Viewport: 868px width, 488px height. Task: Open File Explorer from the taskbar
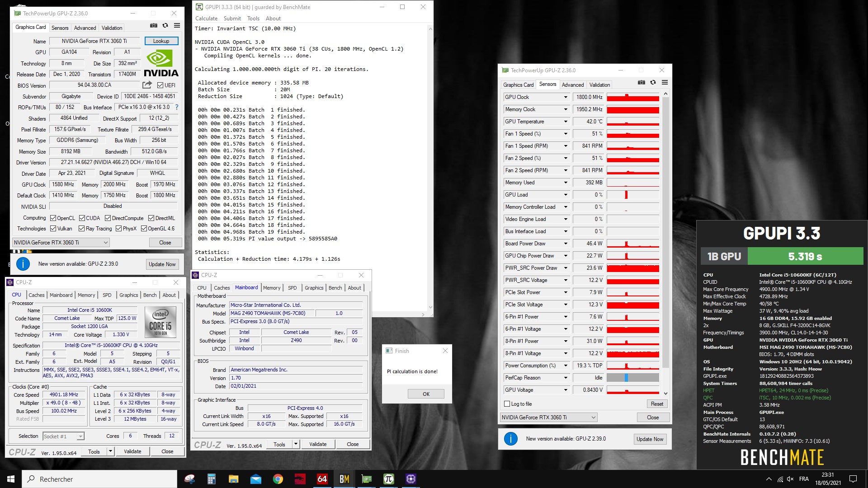[x=233, y=479]
